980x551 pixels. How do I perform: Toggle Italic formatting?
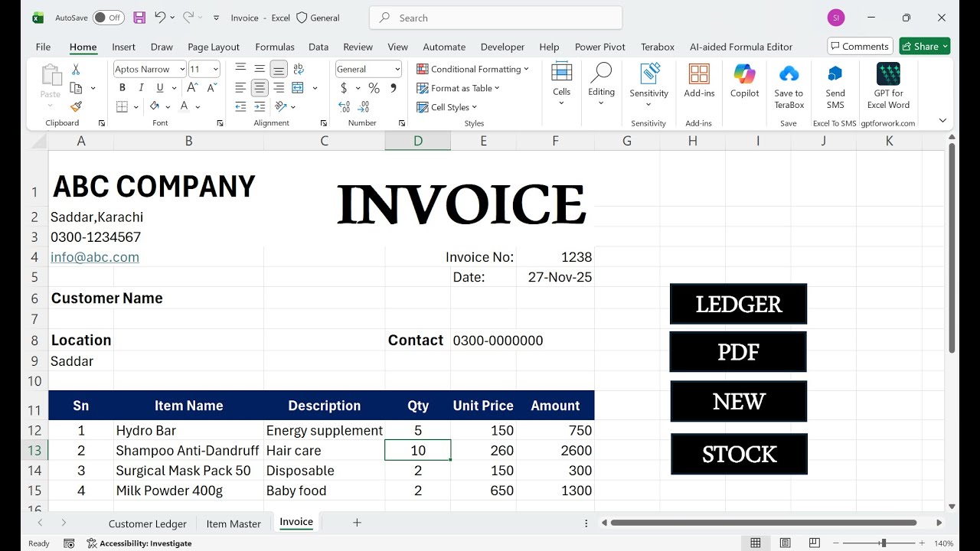140,88
